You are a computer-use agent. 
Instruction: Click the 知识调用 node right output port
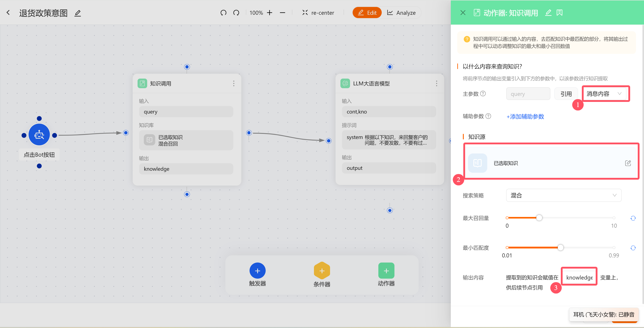(249, 133)
